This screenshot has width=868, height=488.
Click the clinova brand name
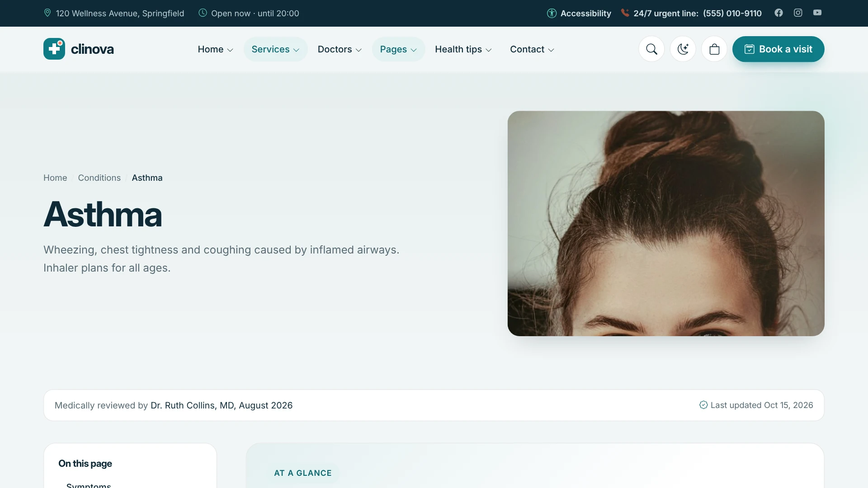(x=92, y=49)
